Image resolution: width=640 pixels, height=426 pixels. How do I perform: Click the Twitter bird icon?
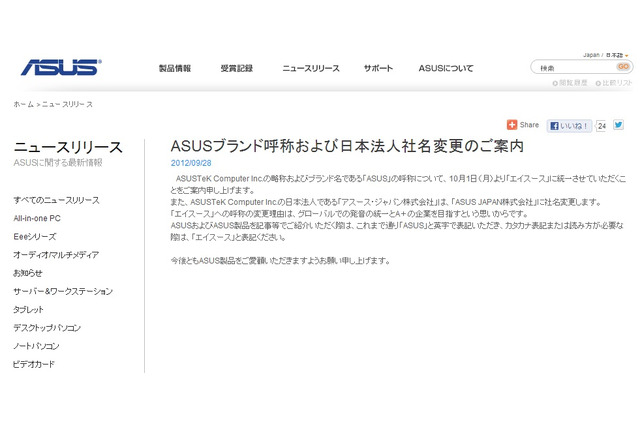point(618,125)
